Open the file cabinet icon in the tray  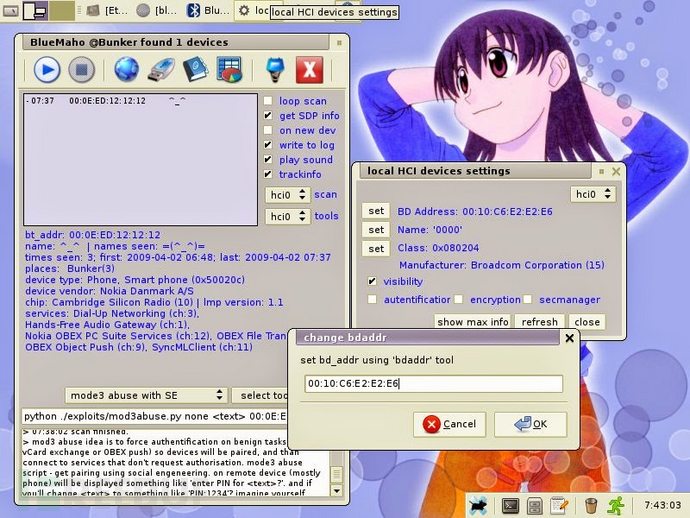[534, 506]
